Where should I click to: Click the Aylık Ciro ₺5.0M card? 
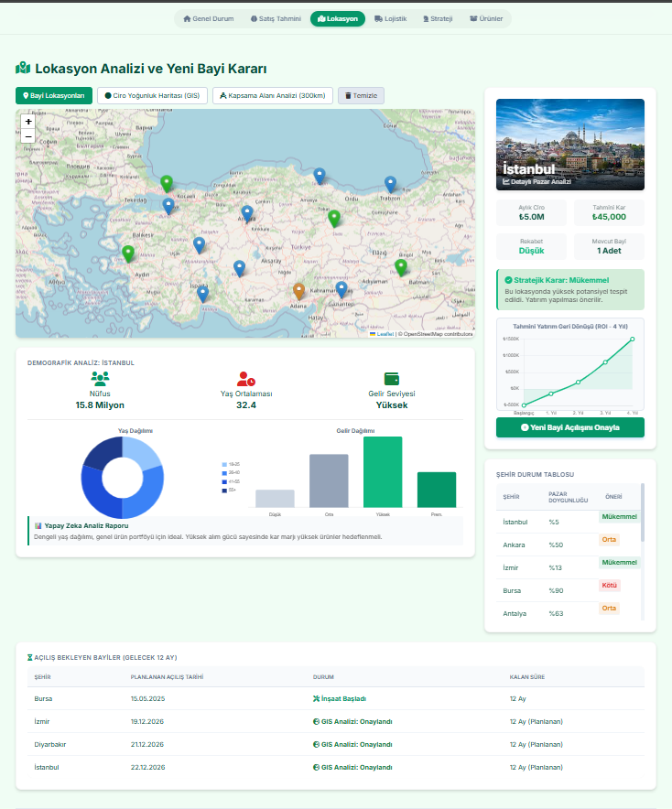point(532,212)
